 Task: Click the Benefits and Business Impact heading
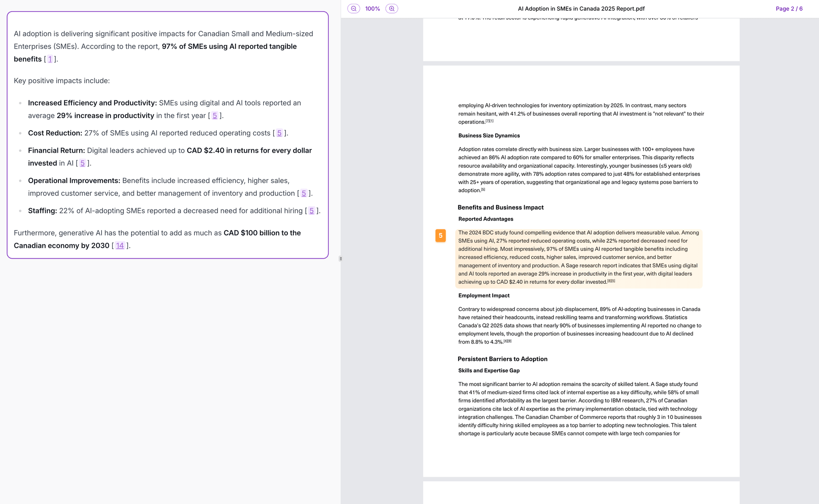[501, 207]
